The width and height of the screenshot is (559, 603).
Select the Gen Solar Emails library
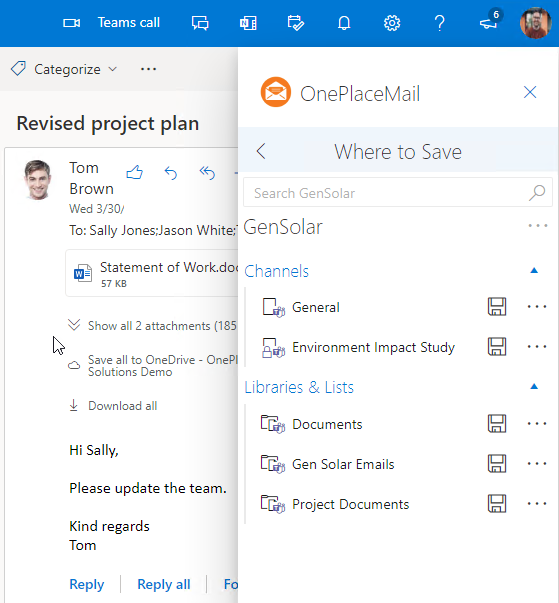click(343, 464)
